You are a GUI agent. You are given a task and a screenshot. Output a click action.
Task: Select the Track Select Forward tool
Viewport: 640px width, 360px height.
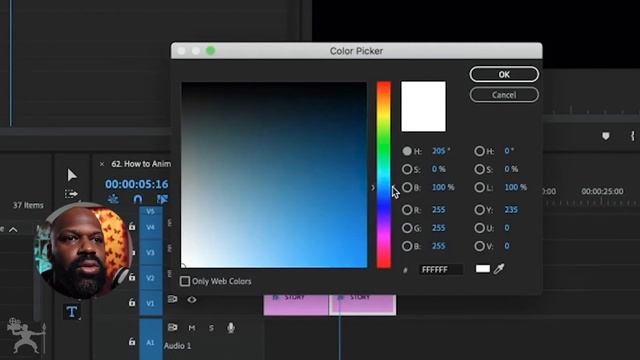point(71,194)
